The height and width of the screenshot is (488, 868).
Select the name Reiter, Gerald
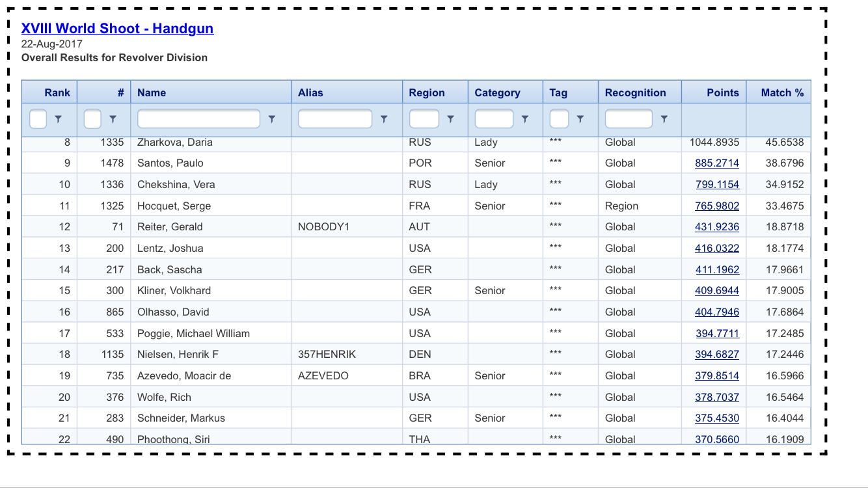click(170, 227)
